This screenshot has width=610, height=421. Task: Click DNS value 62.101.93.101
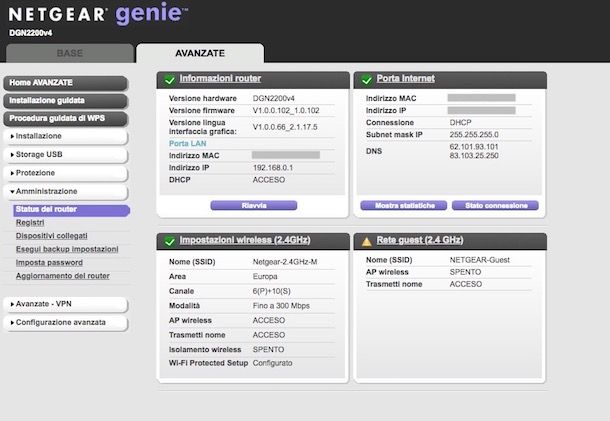[x=474, y=147]
